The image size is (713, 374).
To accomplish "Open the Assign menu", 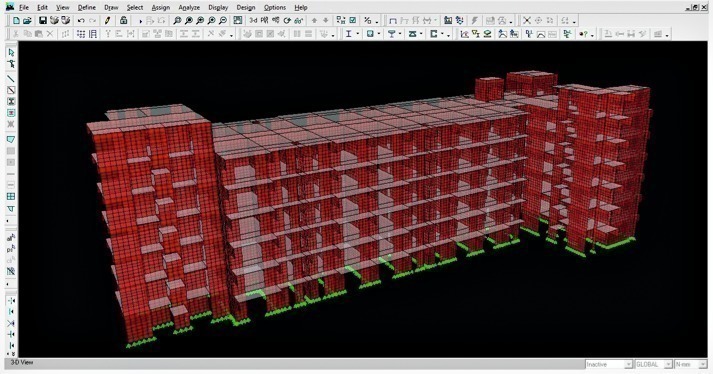I will (x=161, y=7).
